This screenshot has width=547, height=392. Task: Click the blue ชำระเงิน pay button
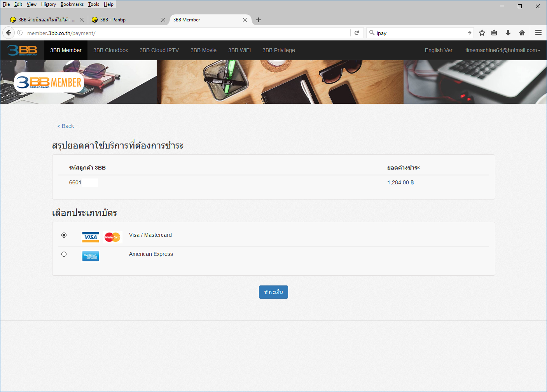click(x=273, y=292)
